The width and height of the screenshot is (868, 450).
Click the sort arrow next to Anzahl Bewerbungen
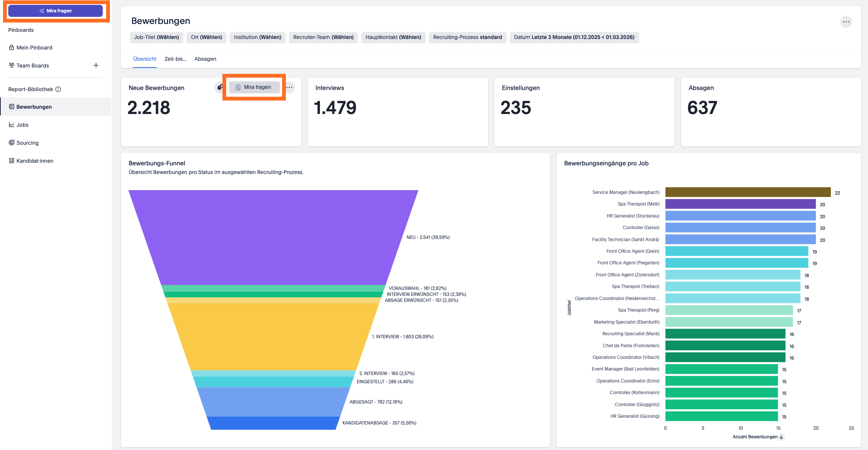[x=781, y=437]
